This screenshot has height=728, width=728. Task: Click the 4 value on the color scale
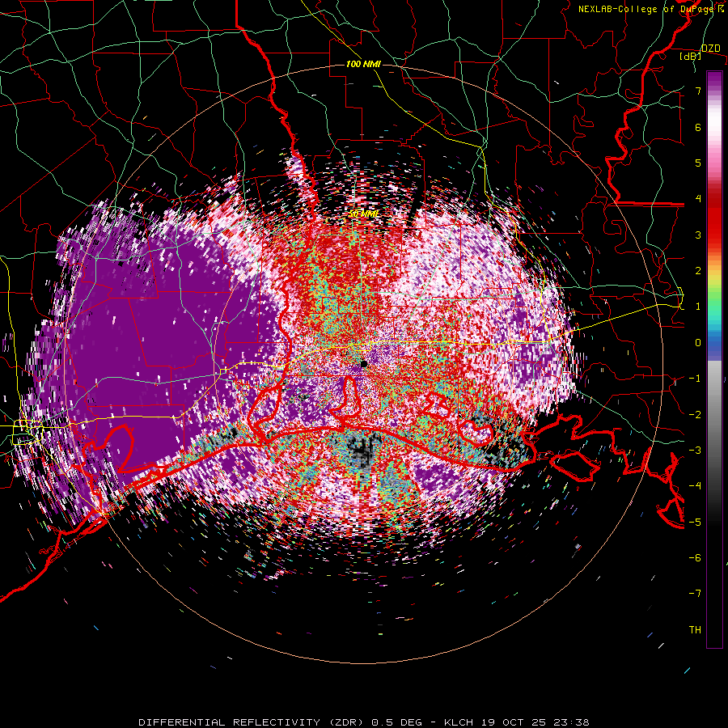click(x=698, y=199)
